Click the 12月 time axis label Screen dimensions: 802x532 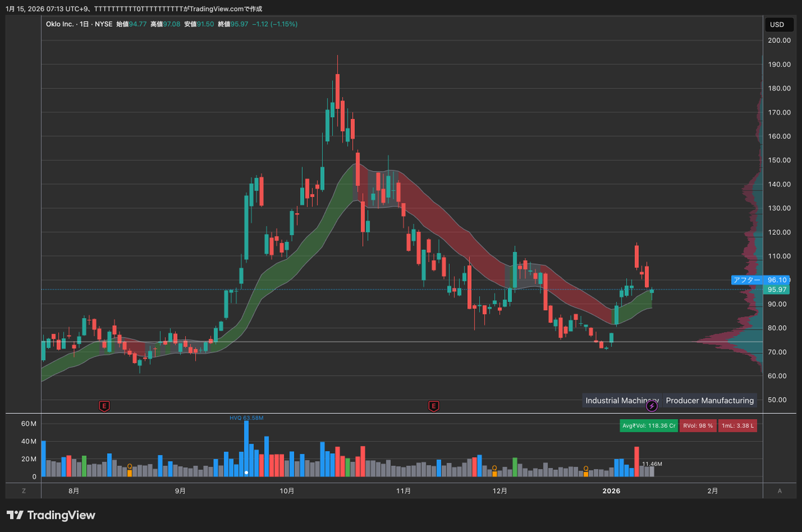pos(499,491)
